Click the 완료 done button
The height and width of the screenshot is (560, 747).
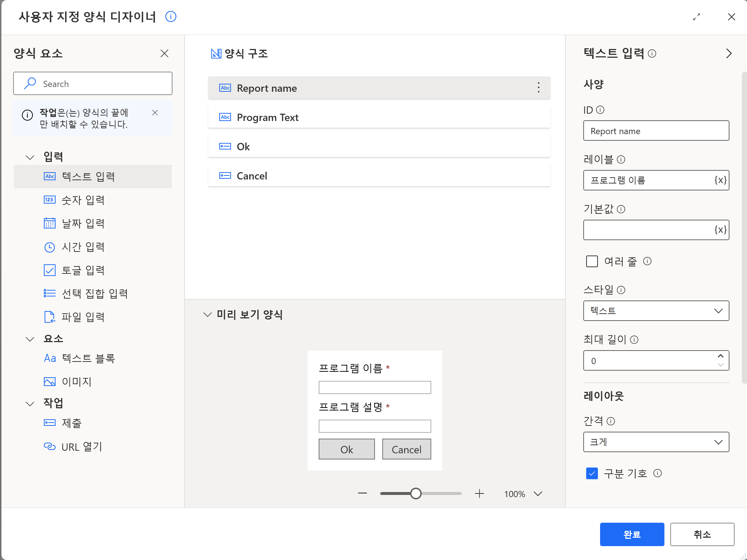coord(632,534)
